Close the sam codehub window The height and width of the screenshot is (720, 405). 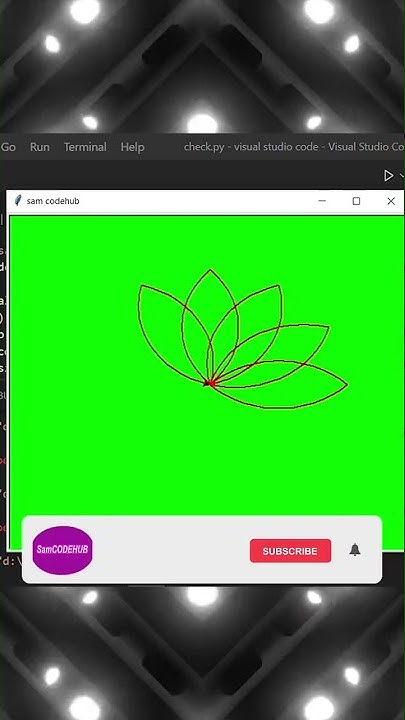pyautogui.click(x=391, y=201)
